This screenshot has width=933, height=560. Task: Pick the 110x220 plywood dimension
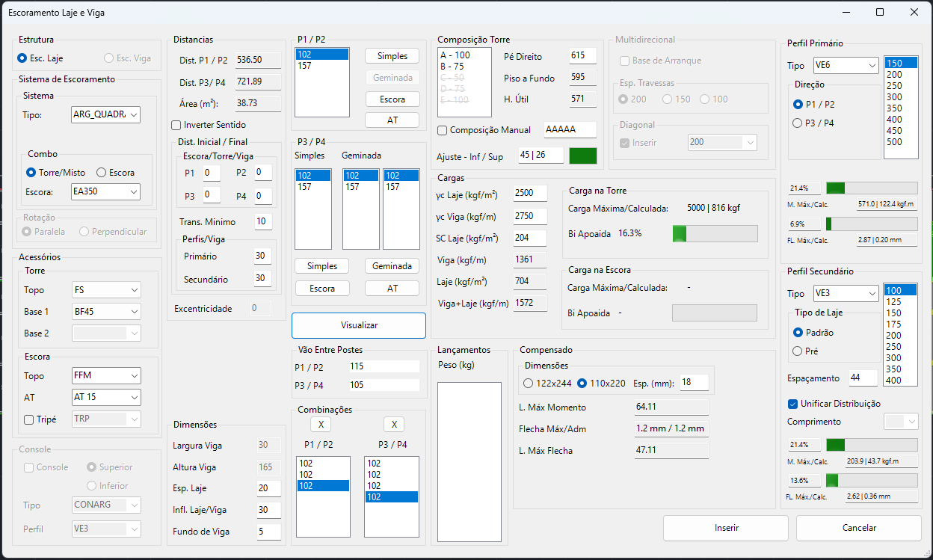tap(602, 384)
